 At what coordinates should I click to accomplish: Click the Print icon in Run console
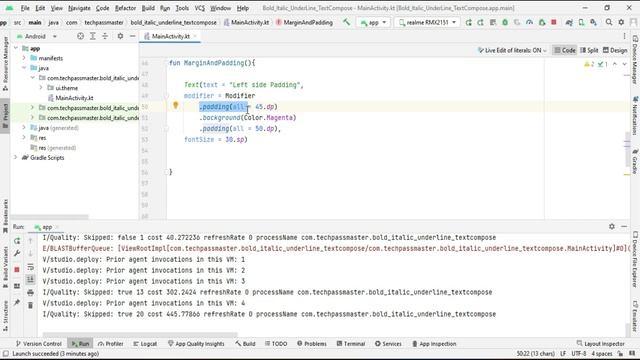click(30, 293)
